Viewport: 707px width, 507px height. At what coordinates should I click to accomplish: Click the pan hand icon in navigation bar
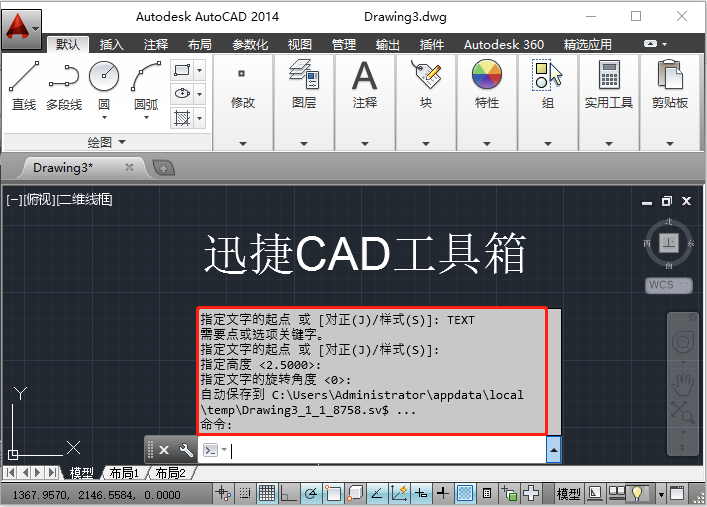pyautogui.click(x=683, y=385)
